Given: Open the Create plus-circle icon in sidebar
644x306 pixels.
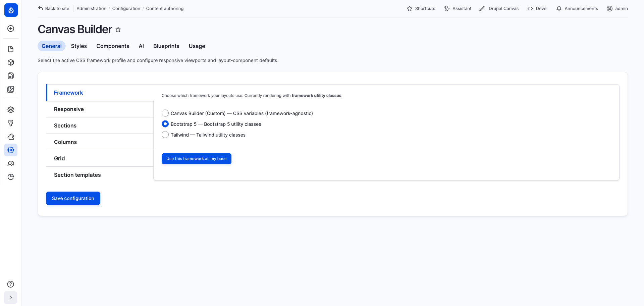Looking at the screenshot, I should tap(11, 29).
